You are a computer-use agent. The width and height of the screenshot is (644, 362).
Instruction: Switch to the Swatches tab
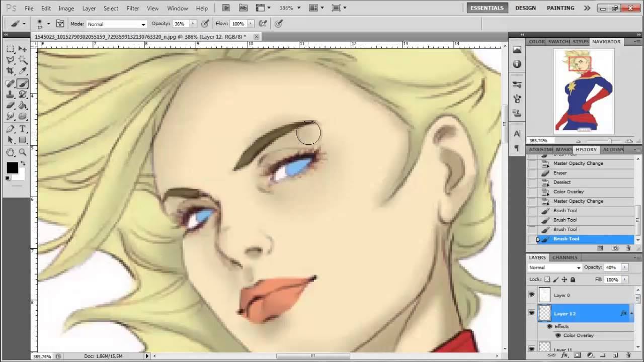(x=558, y=42)
